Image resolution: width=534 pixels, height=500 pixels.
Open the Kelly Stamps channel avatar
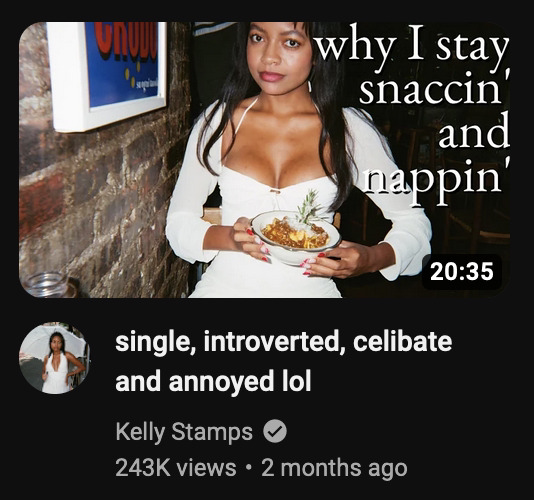tap(54, 358)
